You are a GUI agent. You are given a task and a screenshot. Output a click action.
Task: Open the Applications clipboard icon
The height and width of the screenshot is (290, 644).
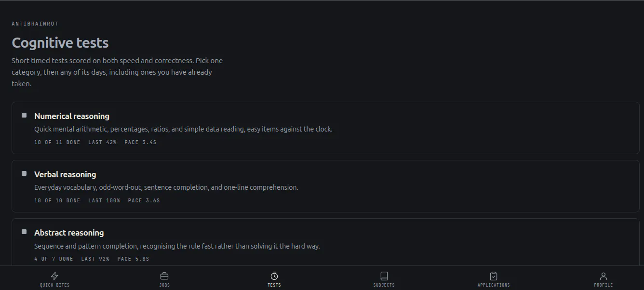coord(494,276)
